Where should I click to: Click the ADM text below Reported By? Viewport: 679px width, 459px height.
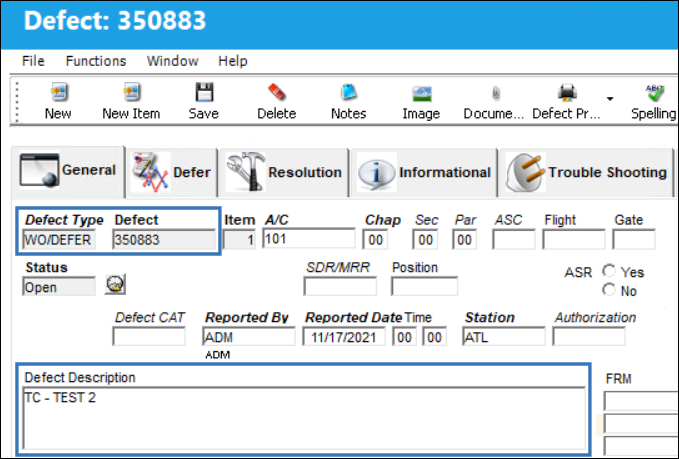point(217,355)
